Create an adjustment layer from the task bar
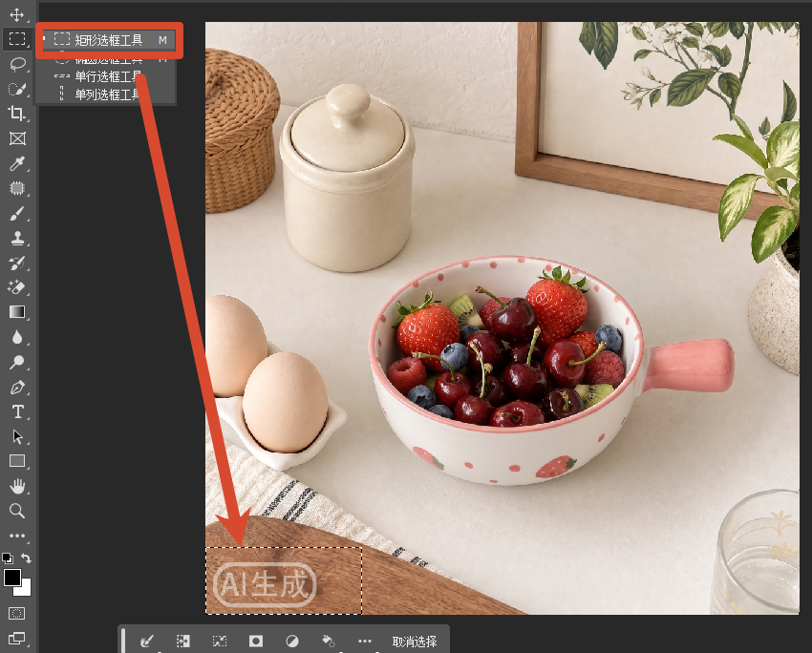 pyautogui.click(x=292, y=642)
